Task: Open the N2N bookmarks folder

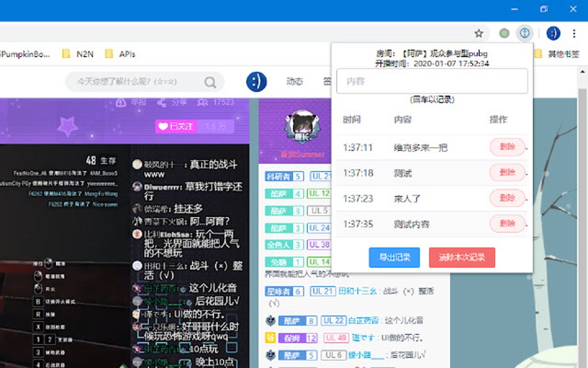Action: (x=78, y=54)
